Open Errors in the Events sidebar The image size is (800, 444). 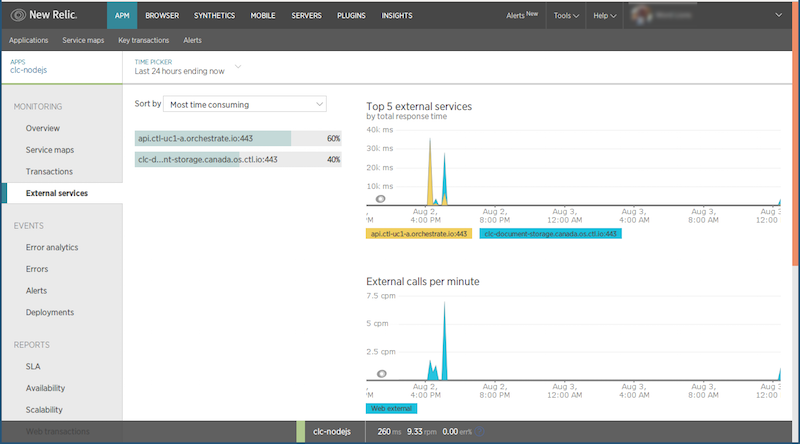[37, 269]
